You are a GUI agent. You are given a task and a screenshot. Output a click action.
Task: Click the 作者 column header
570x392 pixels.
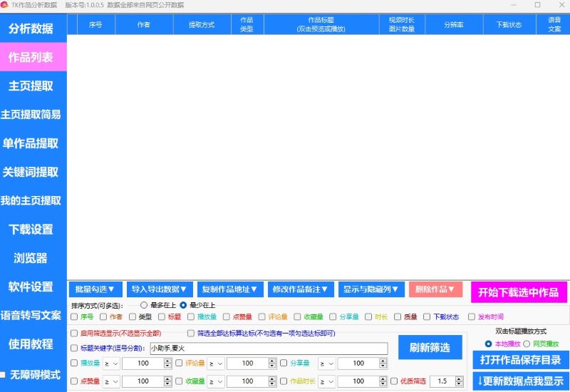coord(144,25)
